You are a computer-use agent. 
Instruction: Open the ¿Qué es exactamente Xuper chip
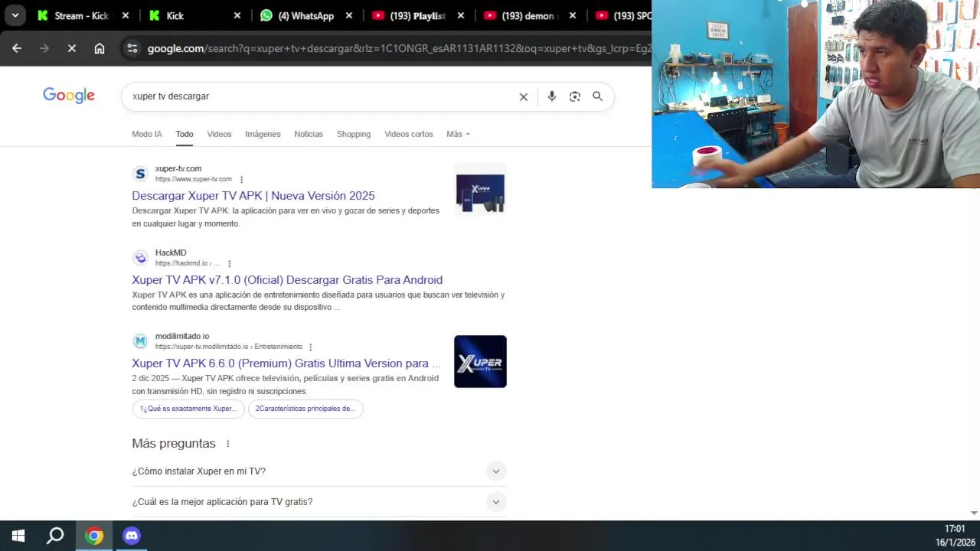(188, 409)
